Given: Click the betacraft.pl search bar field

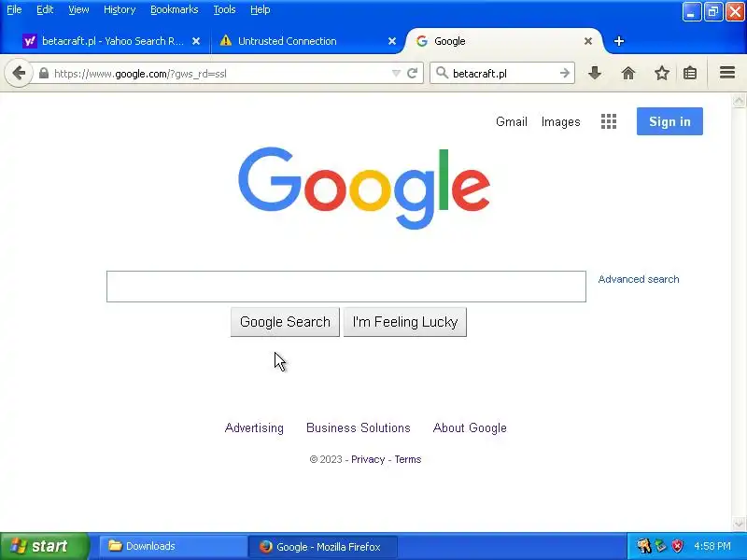Looking at the screenshot, I should (x=504, y=74).
